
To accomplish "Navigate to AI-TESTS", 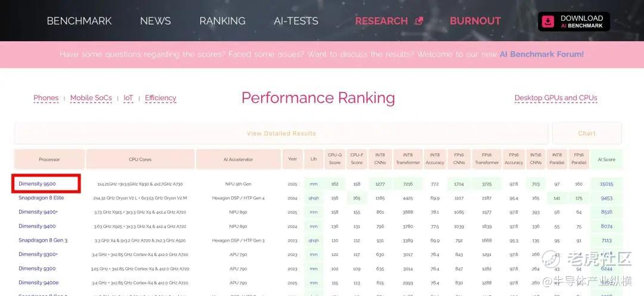I will click(x=296, y=21).
